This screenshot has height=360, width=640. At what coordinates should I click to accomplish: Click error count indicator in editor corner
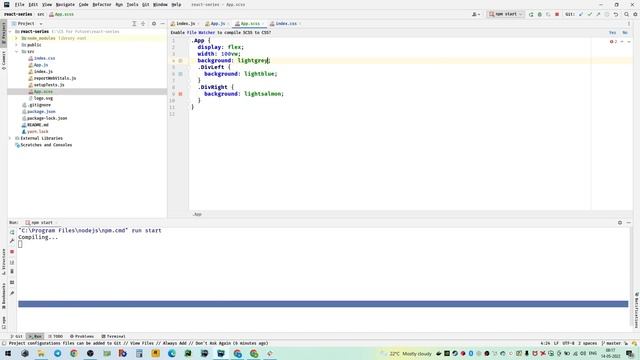point(613,42)
